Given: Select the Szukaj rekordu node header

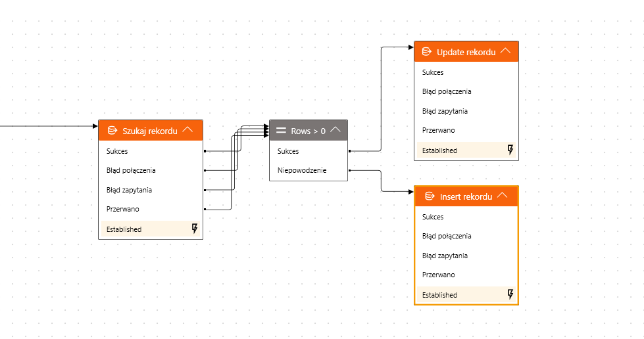Looking at the screenshot, I should point(149,131).
